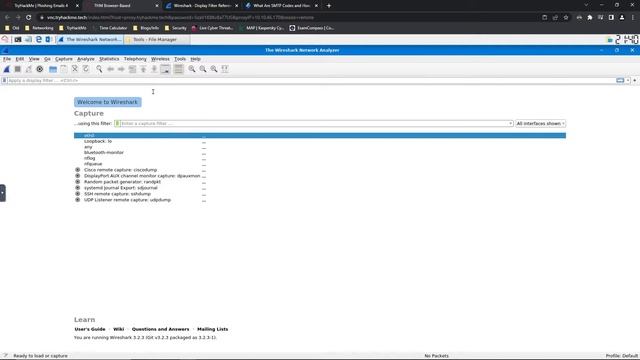Open the Help menu
The image size is (640, 360).
(x=196, y=59)
